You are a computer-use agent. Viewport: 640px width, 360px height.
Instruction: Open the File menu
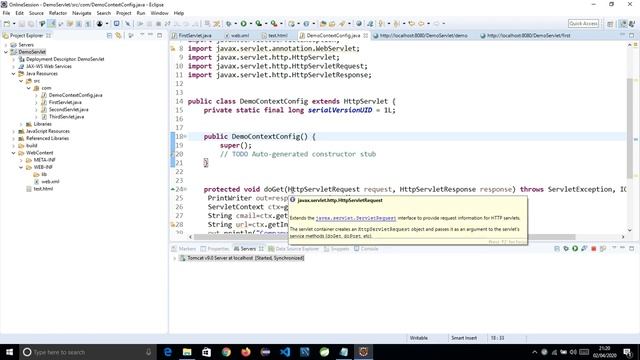pos(6,13)
